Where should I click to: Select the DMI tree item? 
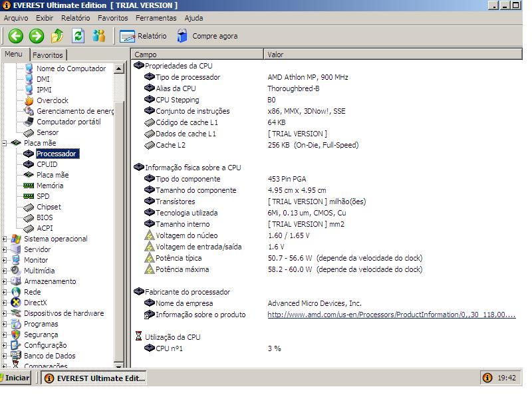[x=43, y=79]
